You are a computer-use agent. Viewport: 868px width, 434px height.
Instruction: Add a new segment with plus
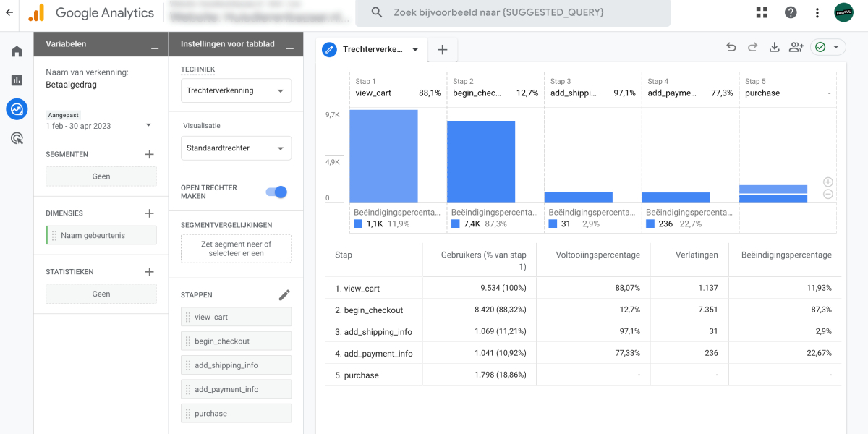coord(150,154)
